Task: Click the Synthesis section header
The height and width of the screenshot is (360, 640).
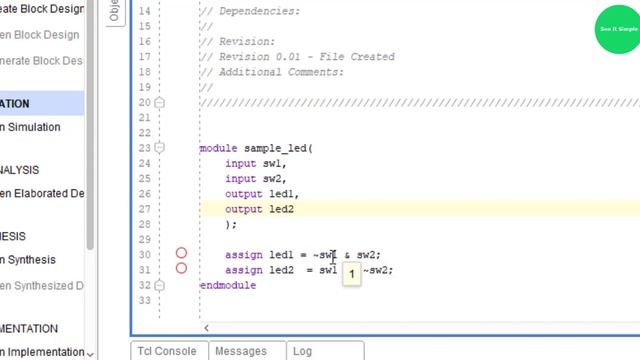Action: point(13,236)
